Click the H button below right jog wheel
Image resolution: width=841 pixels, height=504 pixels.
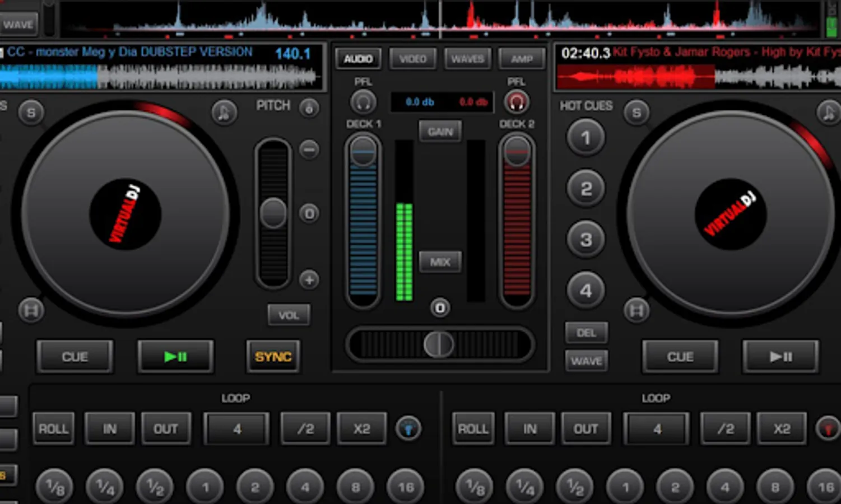(636, 310)
